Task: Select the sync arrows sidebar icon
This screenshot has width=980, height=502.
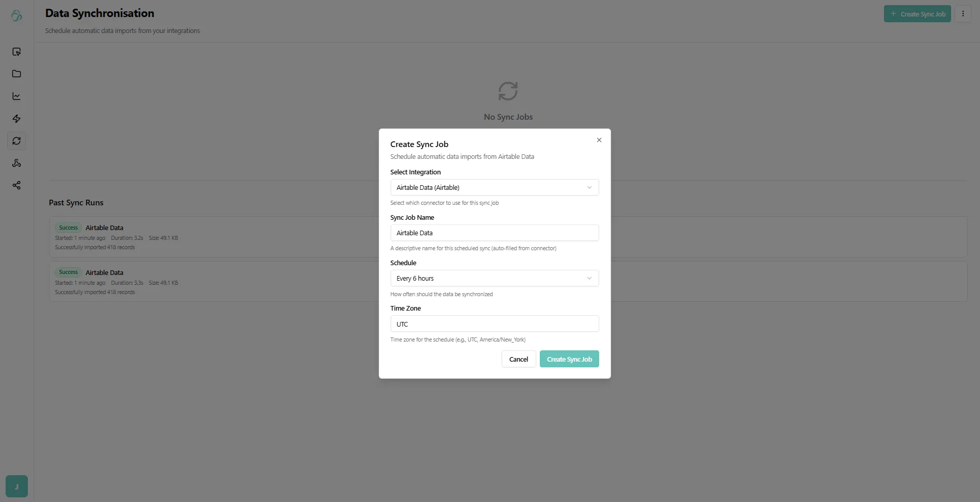Action: [17, 141]
